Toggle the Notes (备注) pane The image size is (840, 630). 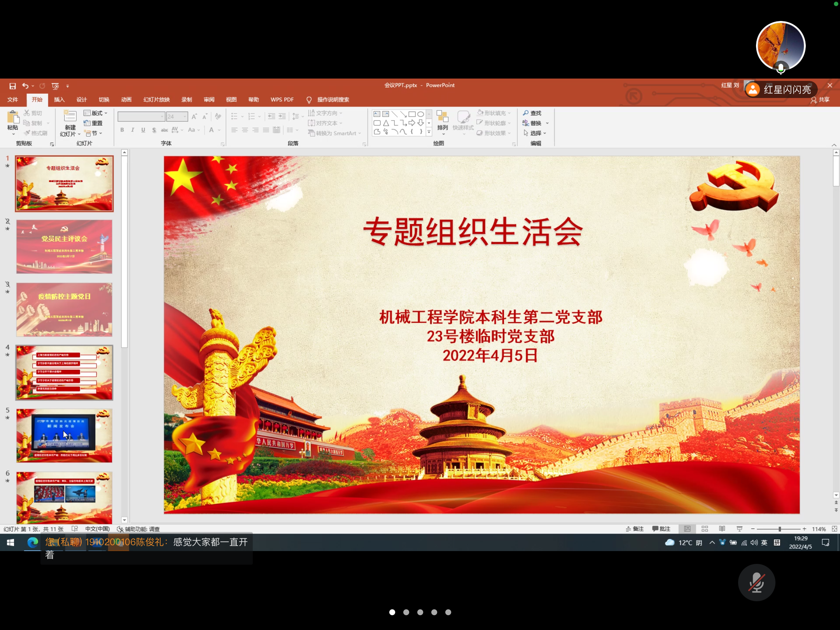click(x=635, y=529)
